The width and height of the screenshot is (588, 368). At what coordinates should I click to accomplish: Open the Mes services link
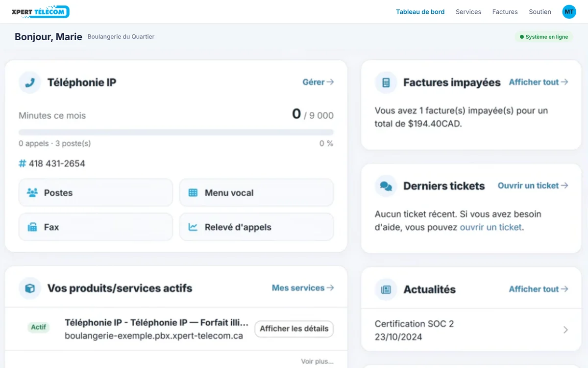(x=303, y=288)
